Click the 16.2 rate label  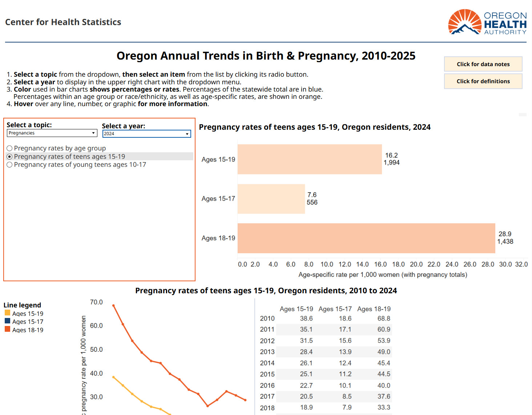click(391, 155)
